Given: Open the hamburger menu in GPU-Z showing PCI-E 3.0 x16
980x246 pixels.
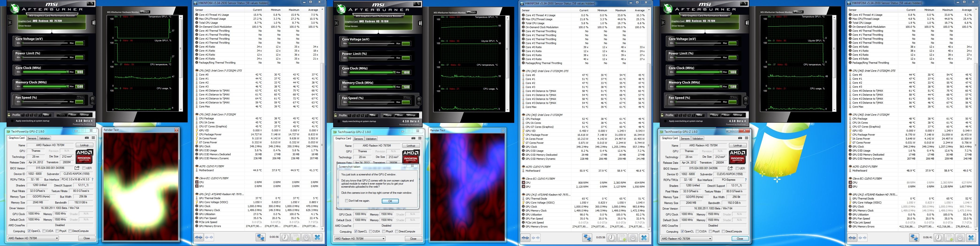Looking at the screenshot, I should [x=93, y=138].
